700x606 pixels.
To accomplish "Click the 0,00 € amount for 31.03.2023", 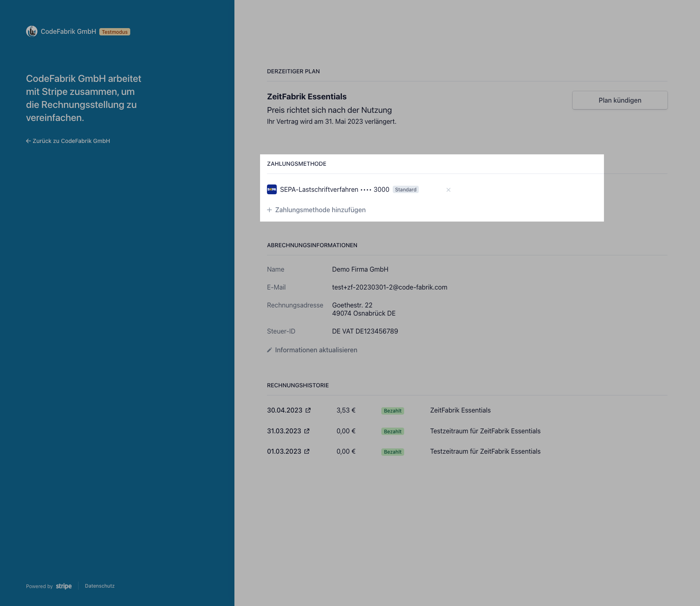I will 346,431.
